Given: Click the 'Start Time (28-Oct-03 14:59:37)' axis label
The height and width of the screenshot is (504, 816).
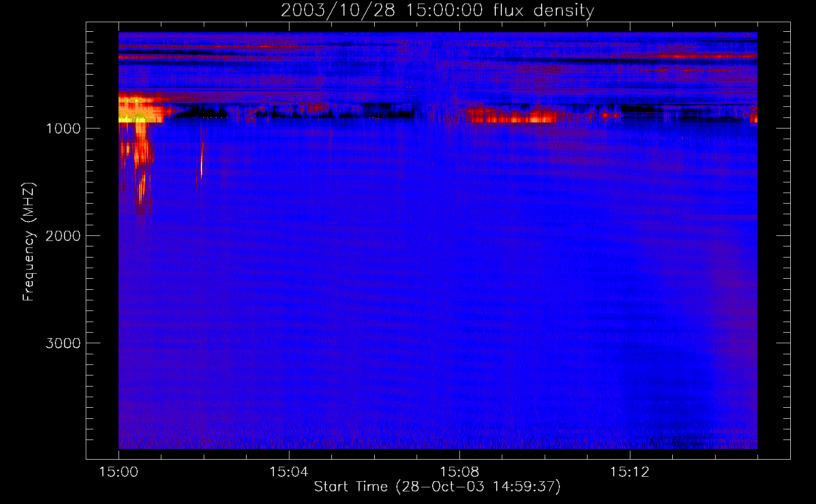Looking at the screenshot, I should tap(437, 487).
